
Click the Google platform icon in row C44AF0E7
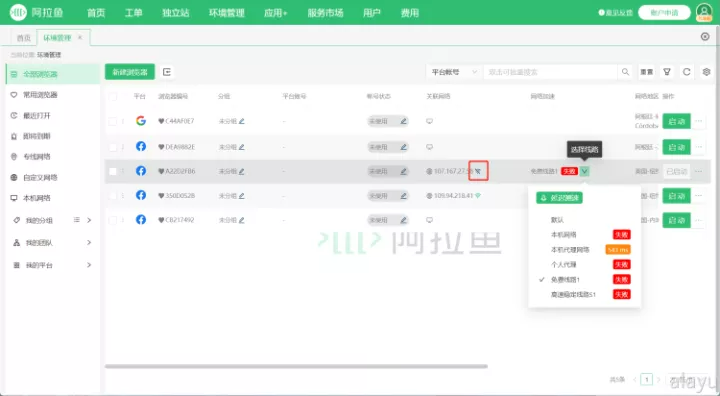coord(141,121)
